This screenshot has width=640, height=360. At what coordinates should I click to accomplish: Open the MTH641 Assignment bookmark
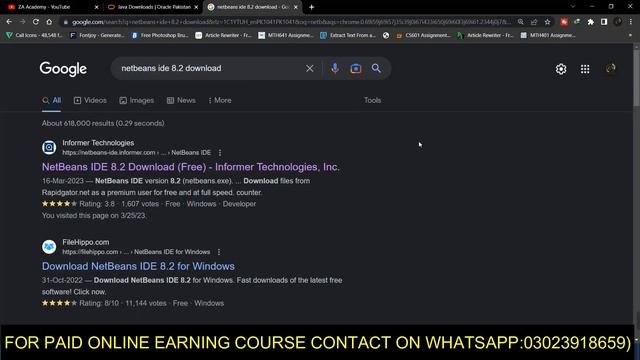(x=286, y=36)
